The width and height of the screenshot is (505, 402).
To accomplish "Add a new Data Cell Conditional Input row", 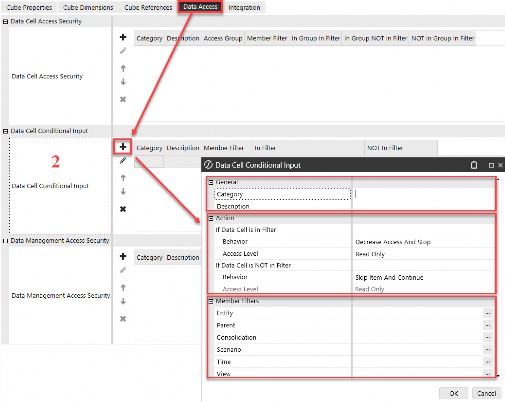I will tap(123, 146).
